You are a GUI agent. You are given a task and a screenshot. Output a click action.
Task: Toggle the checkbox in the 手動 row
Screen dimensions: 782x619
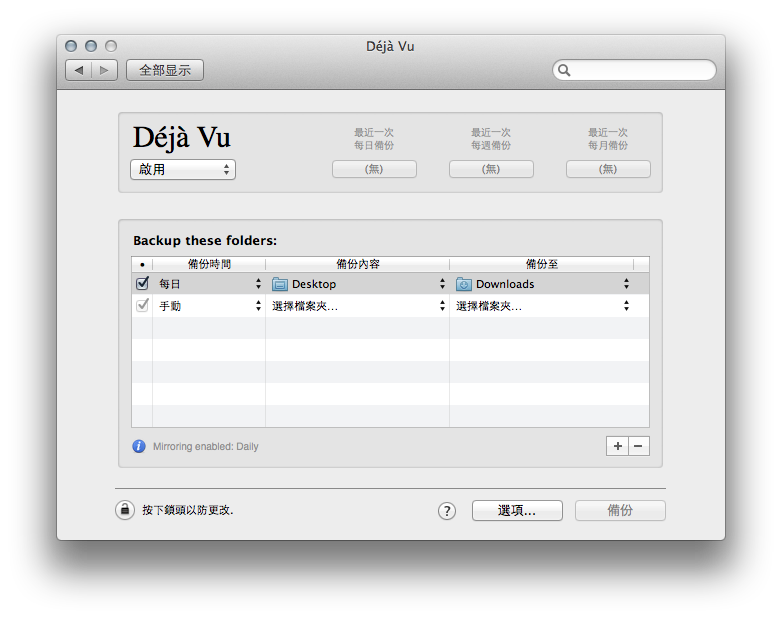[x=142, y=305]
